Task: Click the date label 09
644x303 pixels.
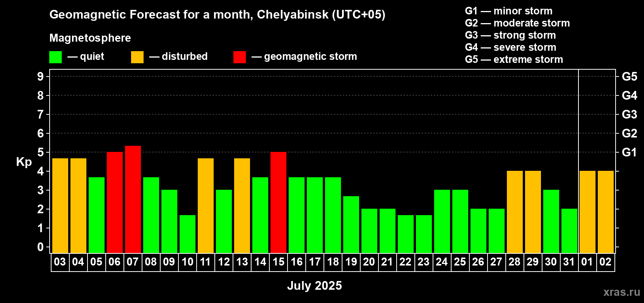Action: [x=169, y=262]
